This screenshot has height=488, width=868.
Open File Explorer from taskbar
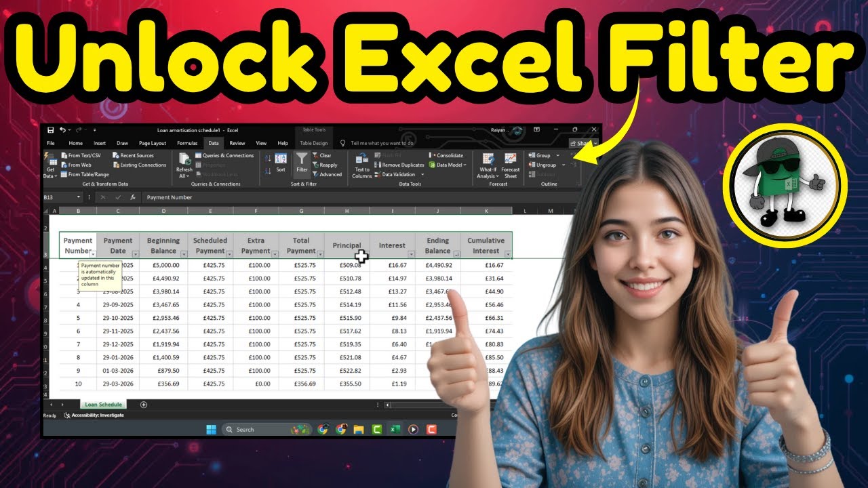(359, 429)
